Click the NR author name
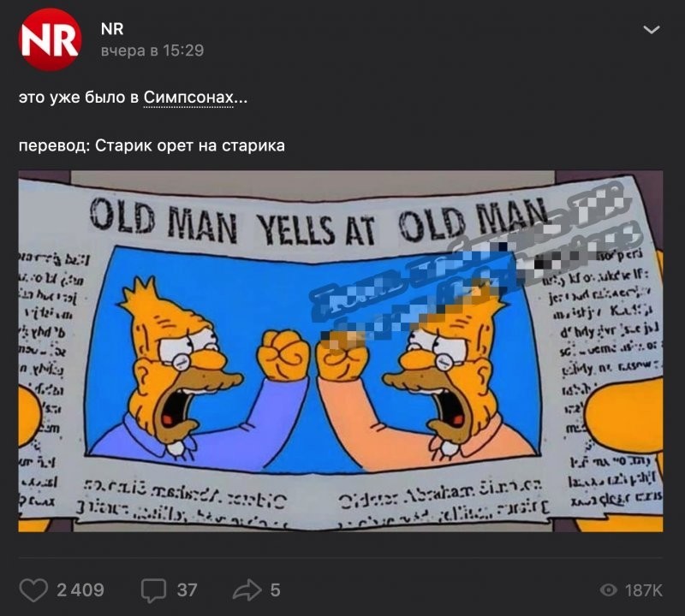 (112, 29)
